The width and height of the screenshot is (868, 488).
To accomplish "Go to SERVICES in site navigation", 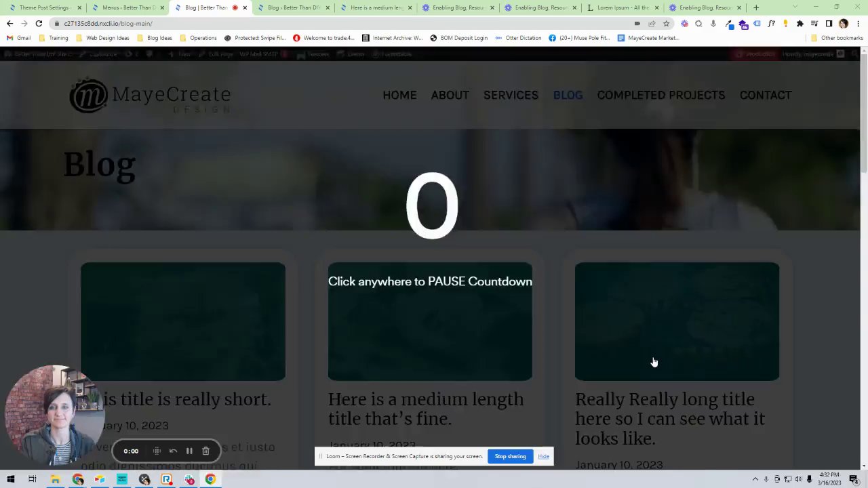I will (x=511, y=95).
